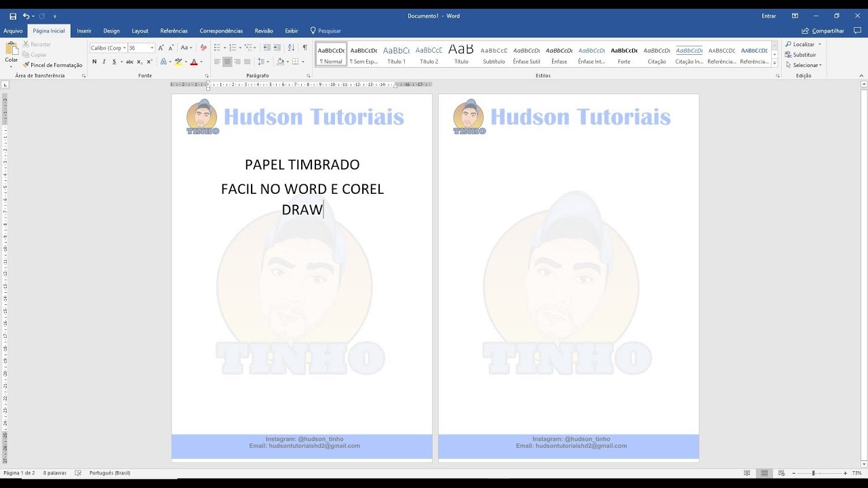Viewport: 868px width, 488px height.
Task: Open the highlight color dropdown arrow
Action: [186, 62]
